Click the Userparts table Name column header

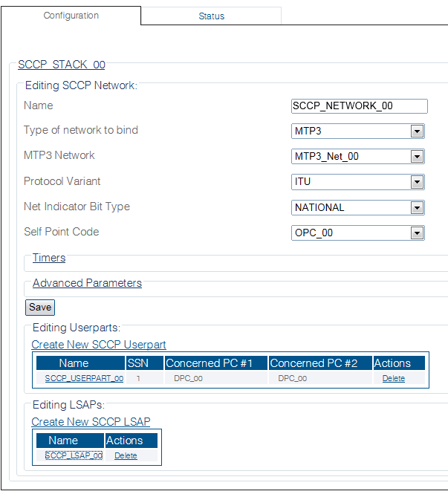pyautogui.click(x=74, y=363)
